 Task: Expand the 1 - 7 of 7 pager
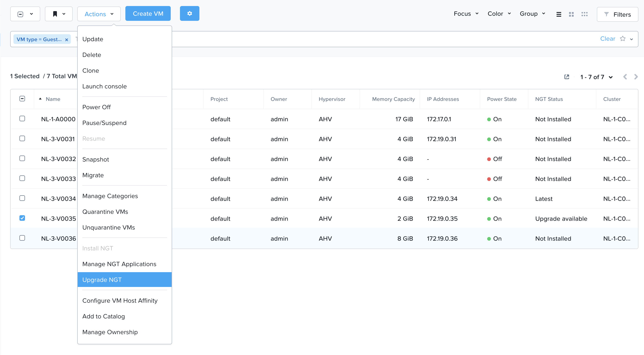click(x=596, y=77)
